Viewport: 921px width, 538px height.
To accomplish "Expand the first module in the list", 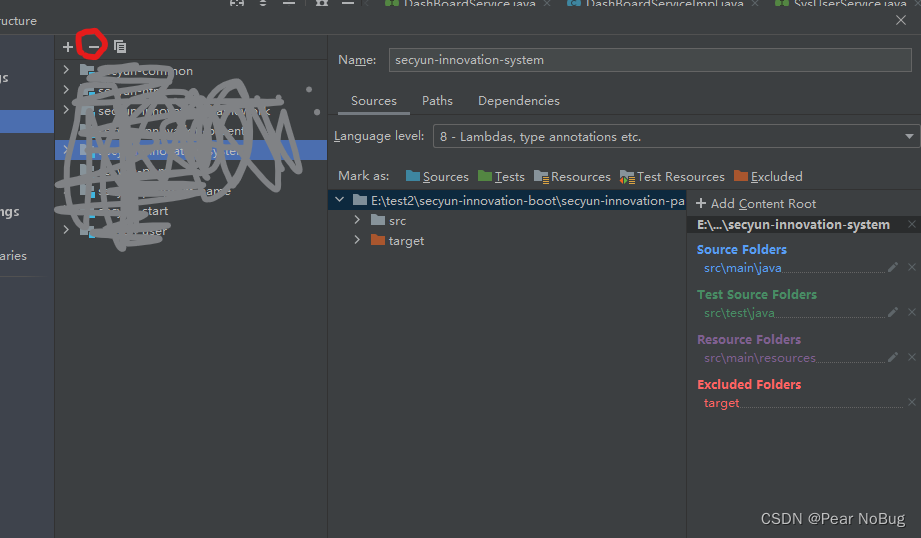I will pyautogui.click(x=66, y=70).
